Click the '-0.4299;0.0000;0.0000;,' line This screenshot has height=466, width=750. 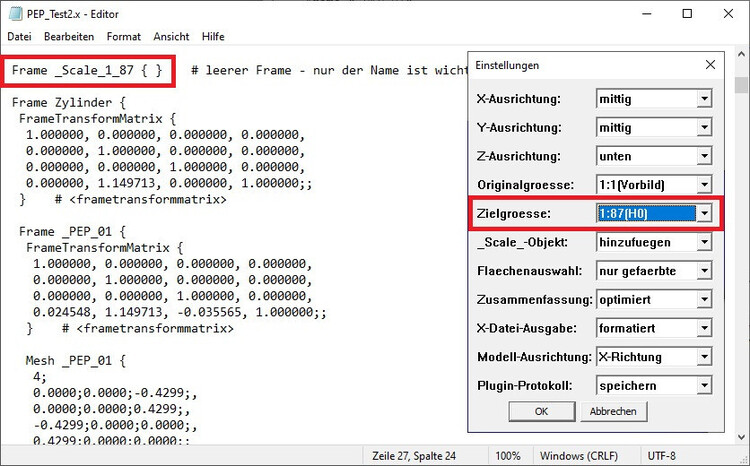click(x=115, y=425)
